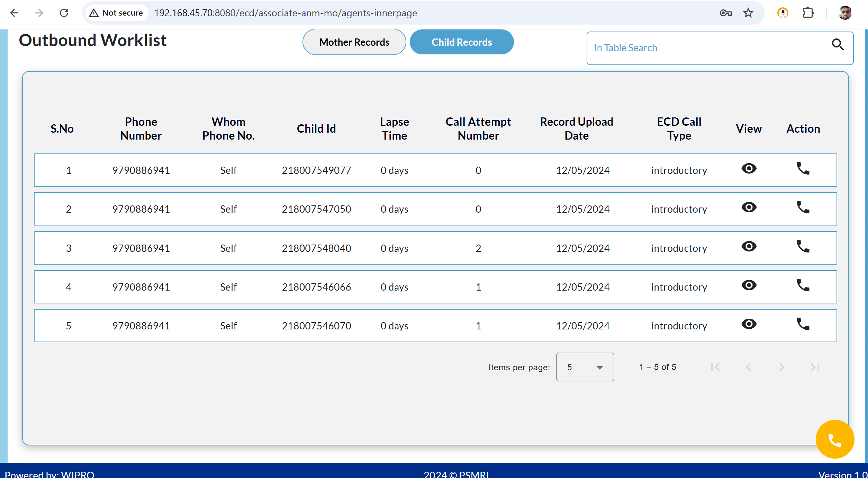
Task: View details of child 218007547050
Action: click(x=749, y=207)
